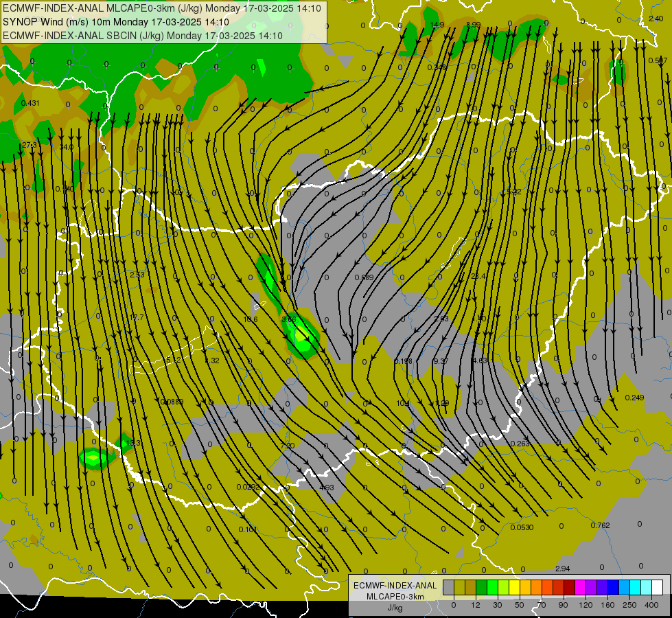Click the legend tick label 120
Screen dimensions: 672x618
(x=586, y=605)
